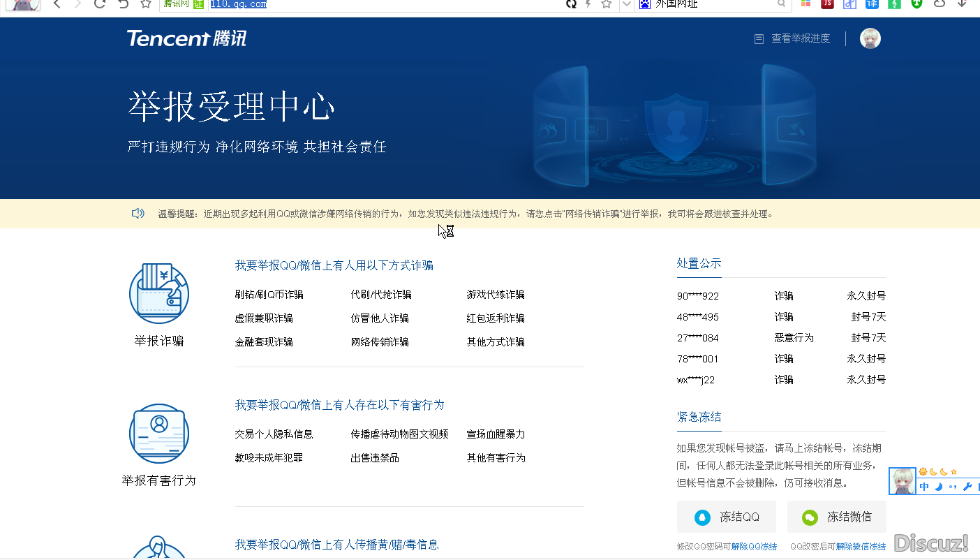Select 交易个人隐私信息 option
The image size is (980, 560).
(274, 434)
